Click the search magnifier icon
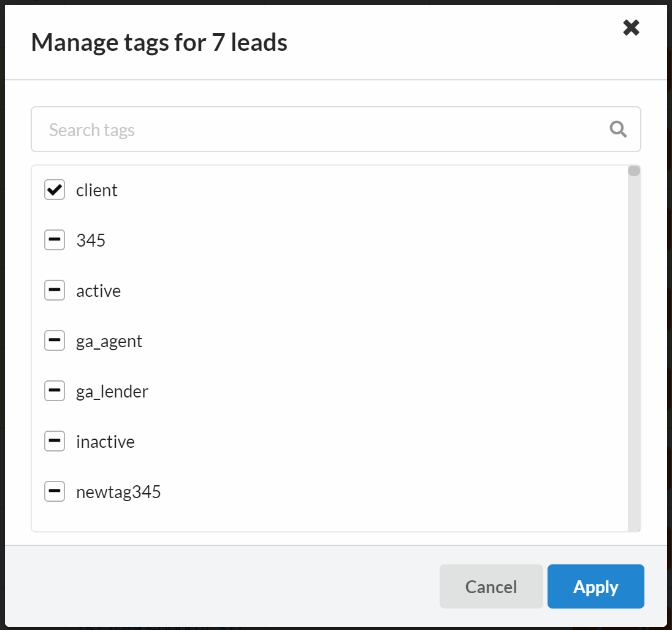672x630 pixels. 617,129
